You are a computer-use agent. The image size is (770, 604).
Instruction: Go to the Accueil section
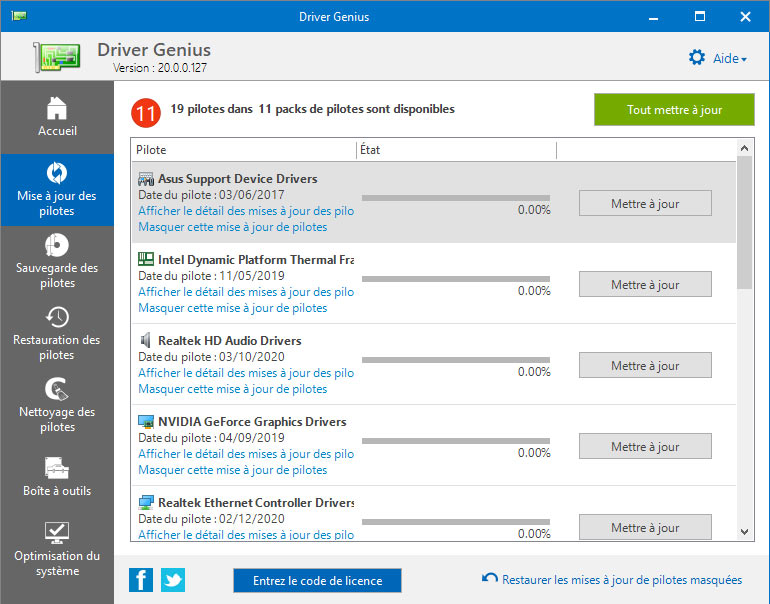tap(57, 117)
